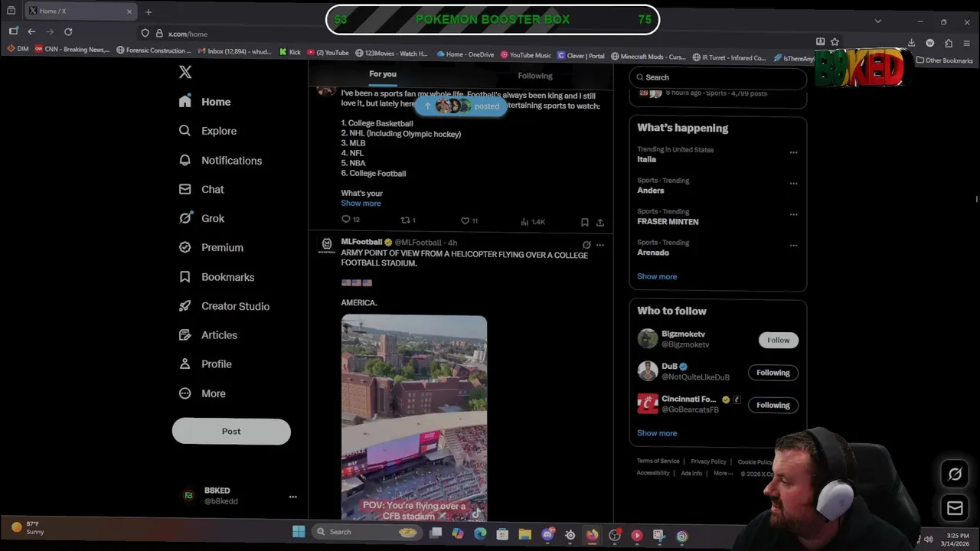The height and width of the screenshot is (551, 980).
Task: Open the Italia trending topic
Action: click(x=647, y=159)
